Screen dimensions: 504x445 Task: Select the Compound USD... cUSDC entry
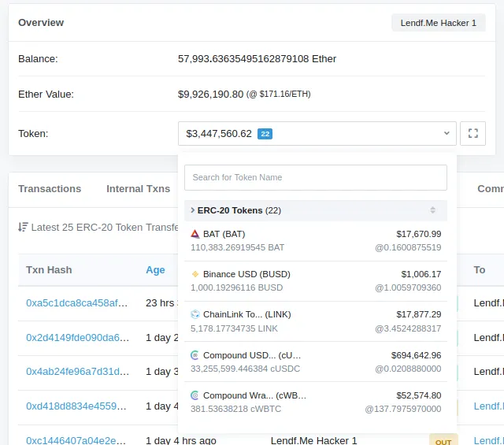click(315, 362)
